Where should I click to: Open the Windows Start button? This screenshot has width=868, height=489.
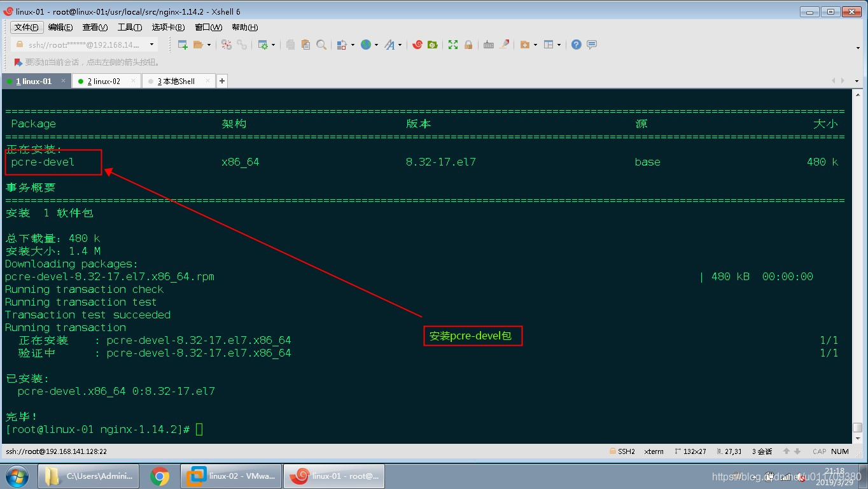click(x=17, y=476)
